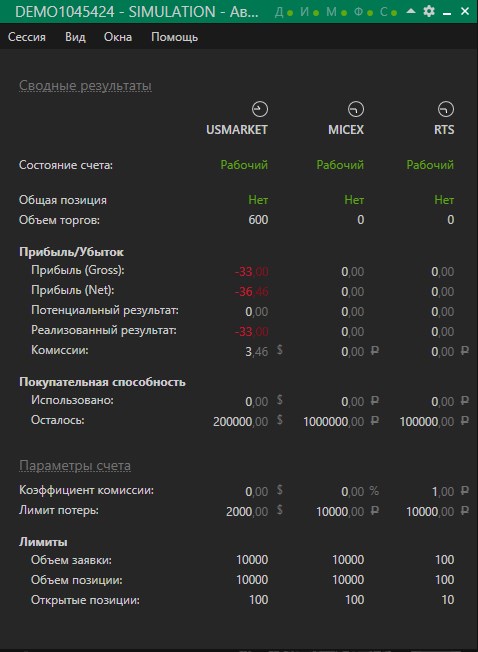This screenshot has width=478, height=652.
Task: Open the settings gear in title bar
Action: (429, 11)
